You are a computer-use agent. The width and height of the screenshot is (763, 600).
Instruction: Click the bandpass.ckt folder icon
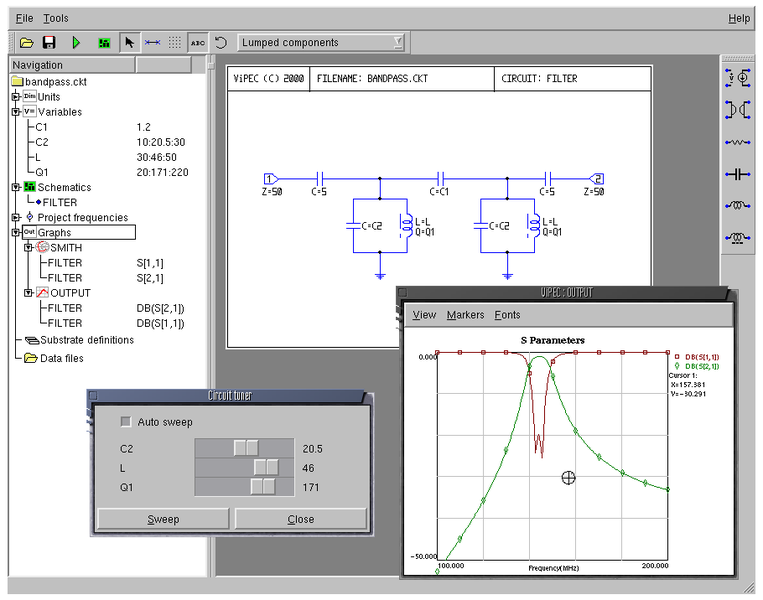(17, 81)
